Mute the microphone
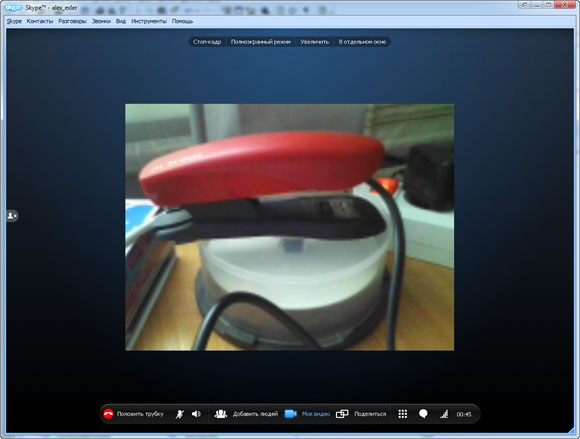 coord(179,414)
